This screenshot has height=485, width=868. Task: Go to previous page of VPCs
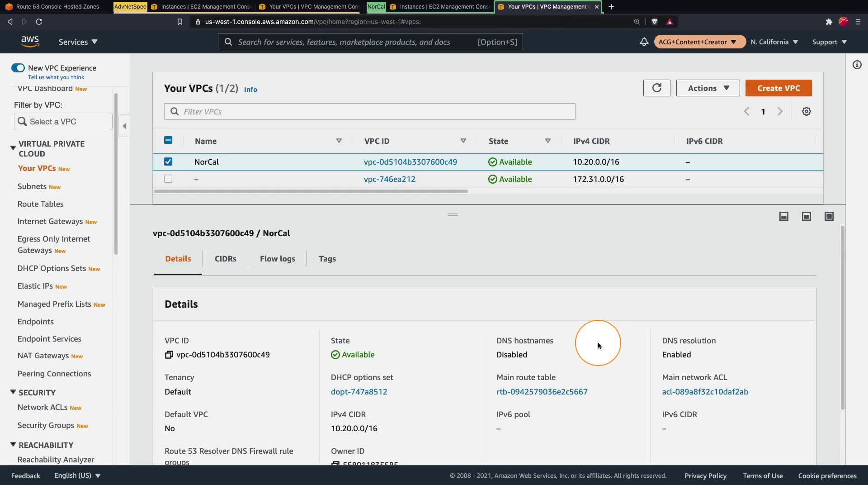tap(746, 111)
